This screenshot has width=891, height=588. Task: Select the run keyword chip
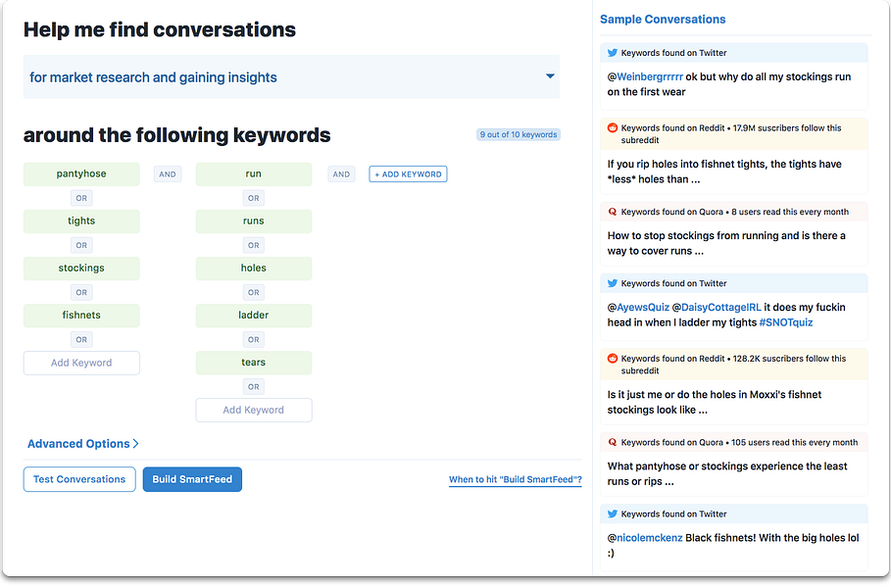(x=254, y=173)
